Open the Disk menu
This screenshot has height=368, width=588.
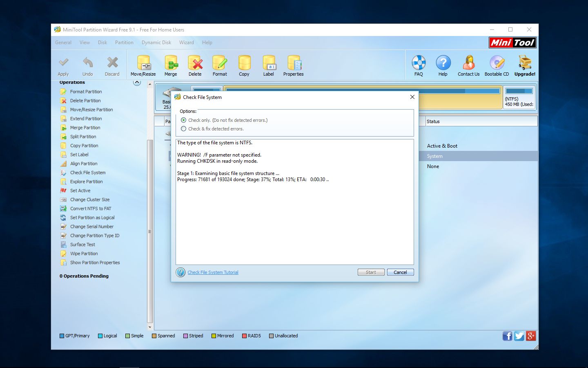pyautogui.click(x=102, y=43)
